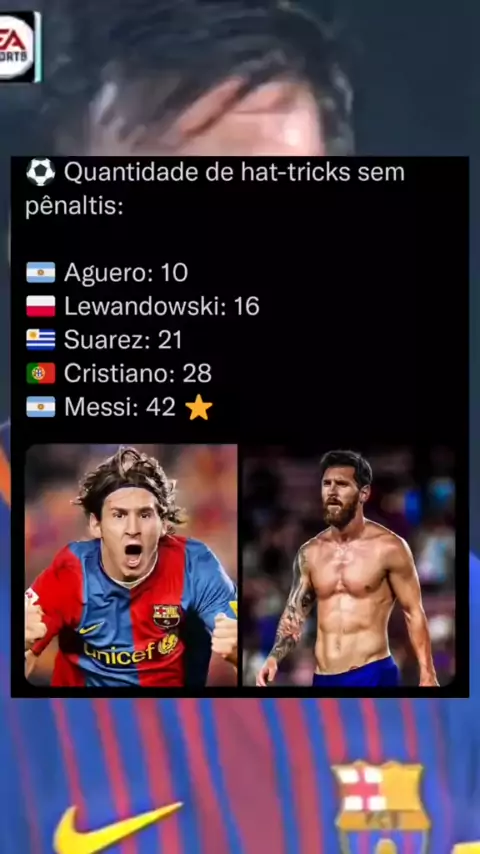Click the yellow Nike swoosh on background jersey
The image size is (480, 854).
pyautogui.click(x=116, y=827)
